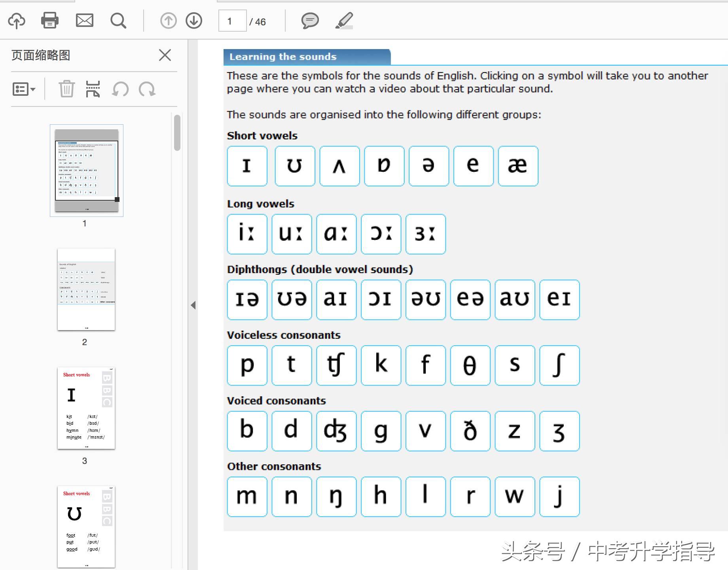Close the page thumbnails panel
Image resolution: width=728 pixels, height=570 pixels.
click(x=165, y=55)
